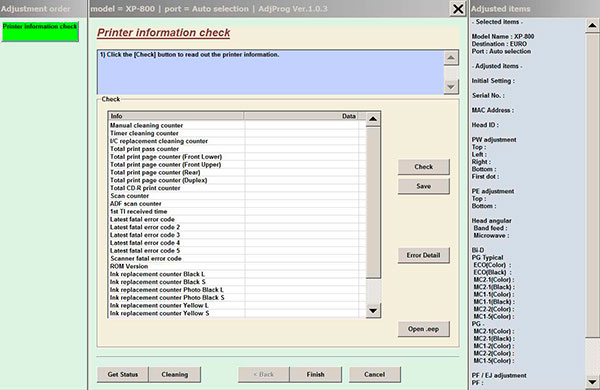Click the PW adjustment label
The height and width of the screenshot is (390, 600).
coord(494,140)
